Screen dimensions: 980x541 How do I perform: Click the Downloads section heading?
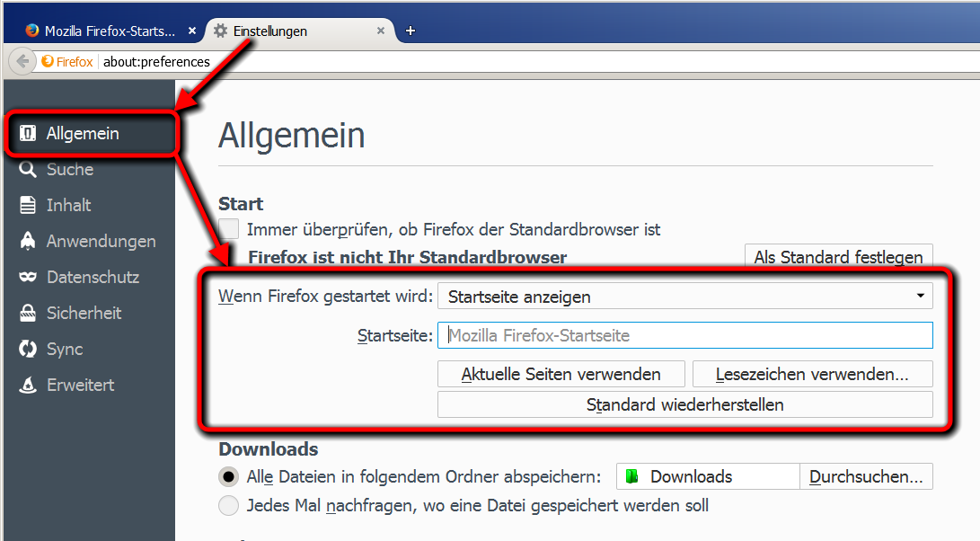click(268, 449)
